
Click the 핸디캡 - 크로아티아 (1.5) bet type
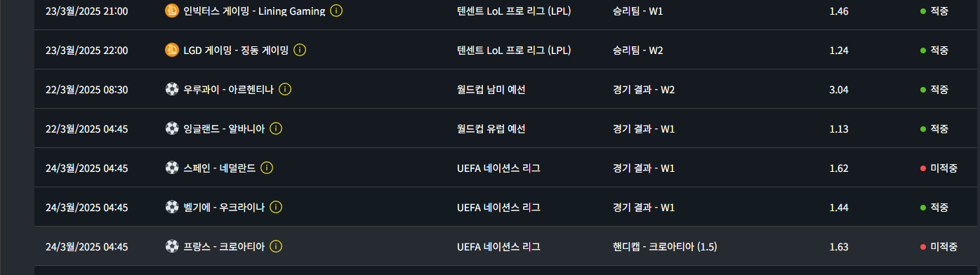[x=665, y=247]
